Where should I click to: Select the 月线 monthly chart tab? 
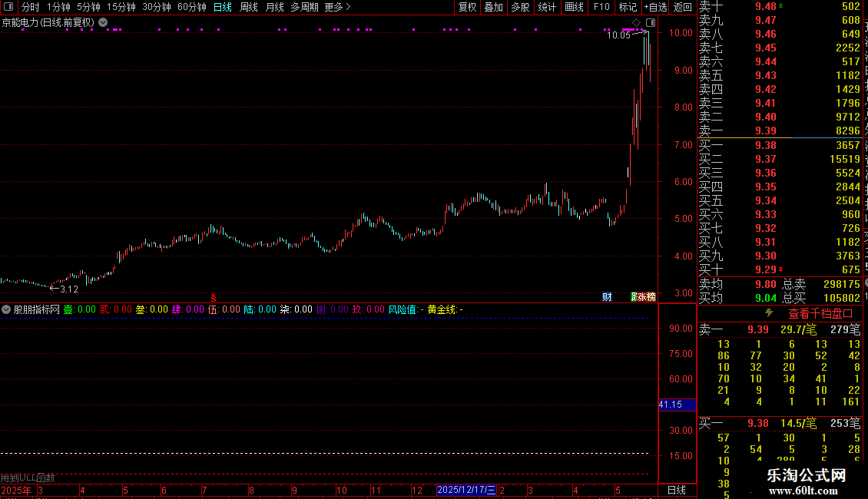point(274,7)
